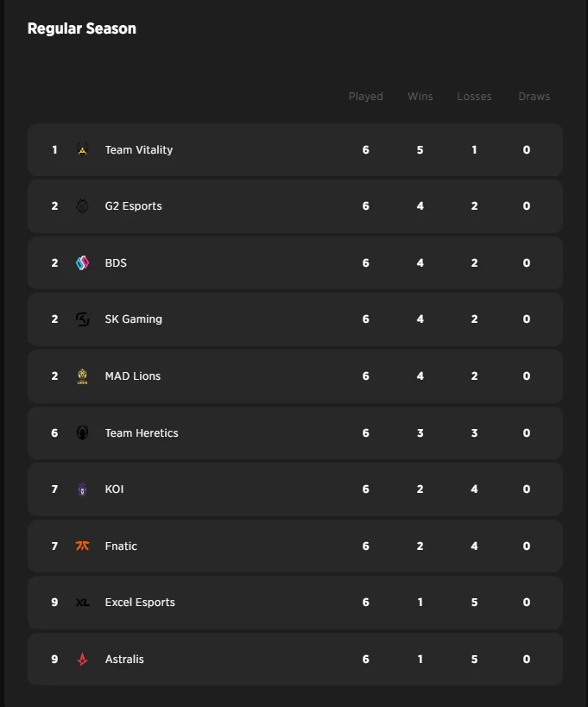Select the MAD Lions standings row

click(294, 376)
